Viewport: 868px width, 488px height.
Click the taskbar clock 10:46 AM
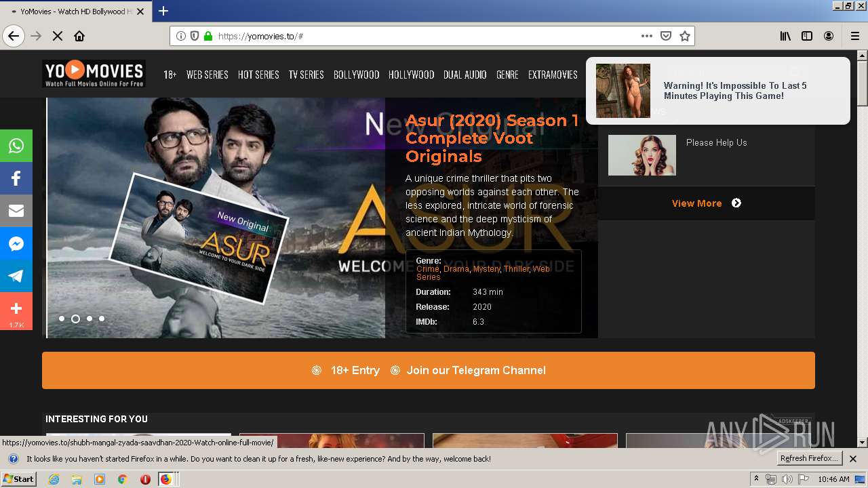(833, 479)
